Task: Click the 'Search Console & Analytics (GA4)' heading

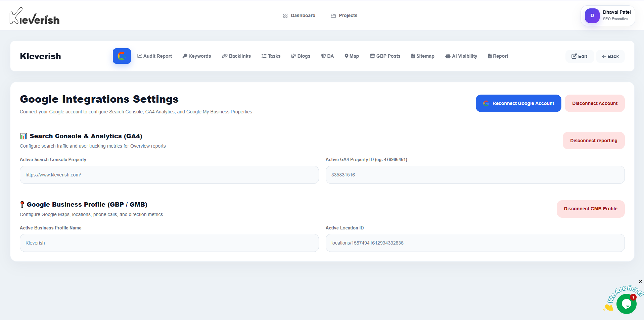Action: tap(86, 136)
